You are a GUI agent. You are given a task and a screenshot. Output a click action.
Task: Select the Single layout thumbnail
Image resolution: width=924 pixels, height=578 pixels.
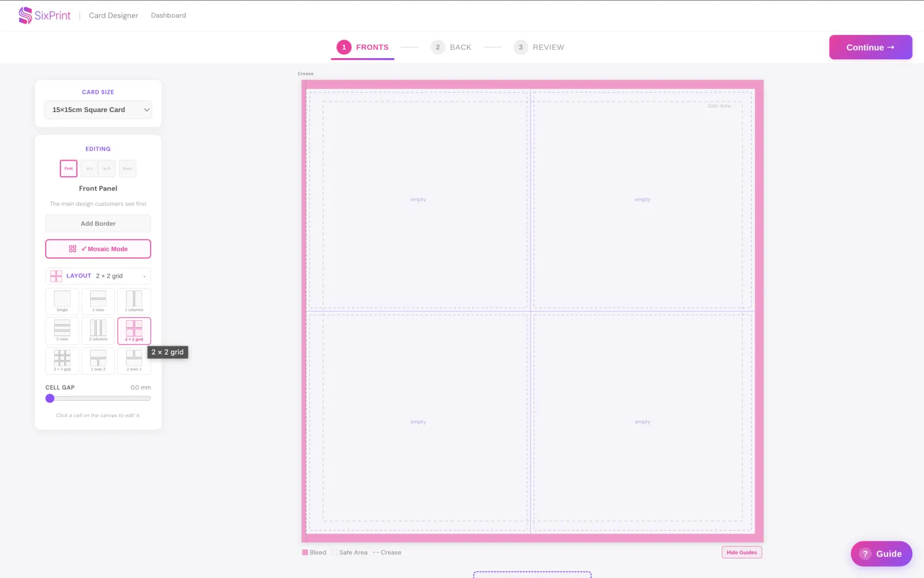[x=62, y=302]
